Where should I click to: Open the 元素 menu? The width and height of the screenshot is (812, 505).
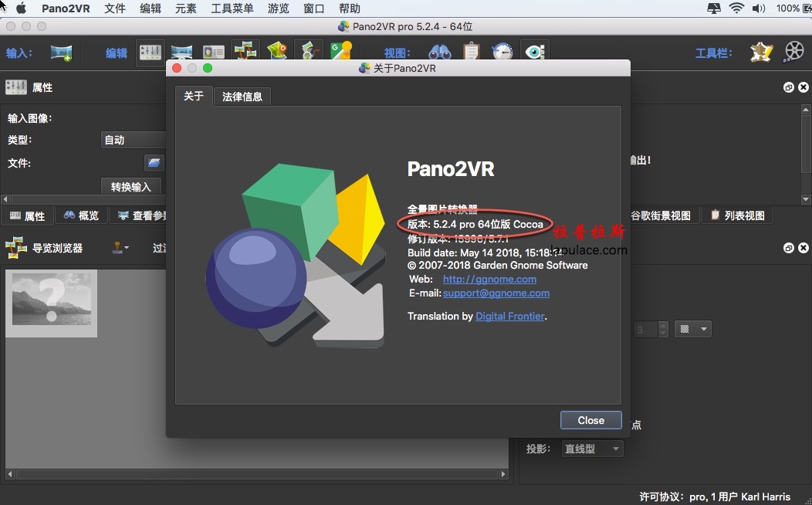tap(185, 8)
